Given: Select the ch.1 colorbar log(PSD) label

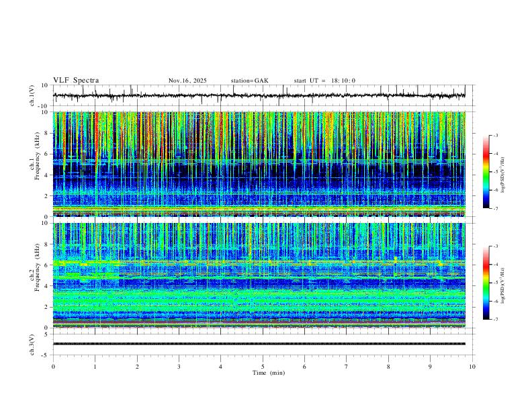Looking at the screenshot, I should coord(502,175).
